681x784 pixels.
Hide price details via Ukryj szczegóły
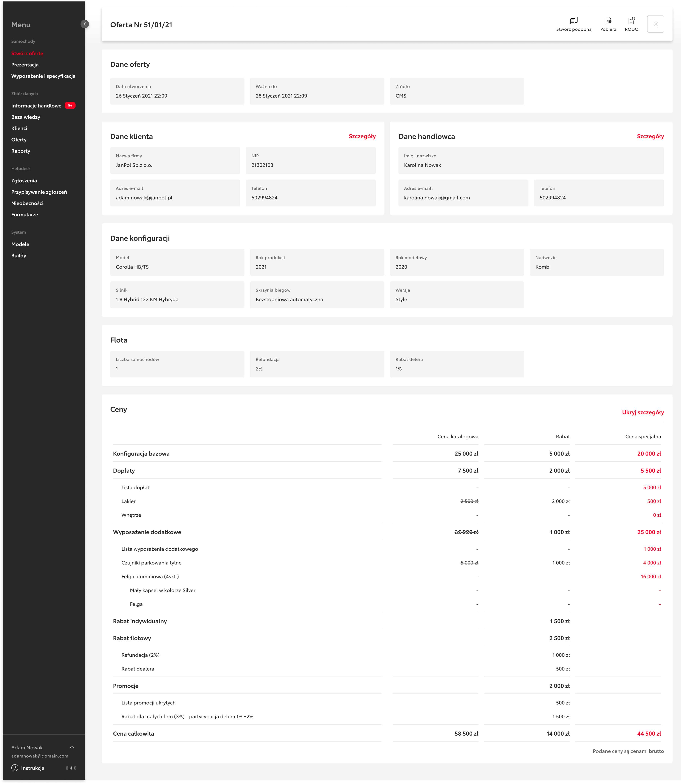pos(643,412)
